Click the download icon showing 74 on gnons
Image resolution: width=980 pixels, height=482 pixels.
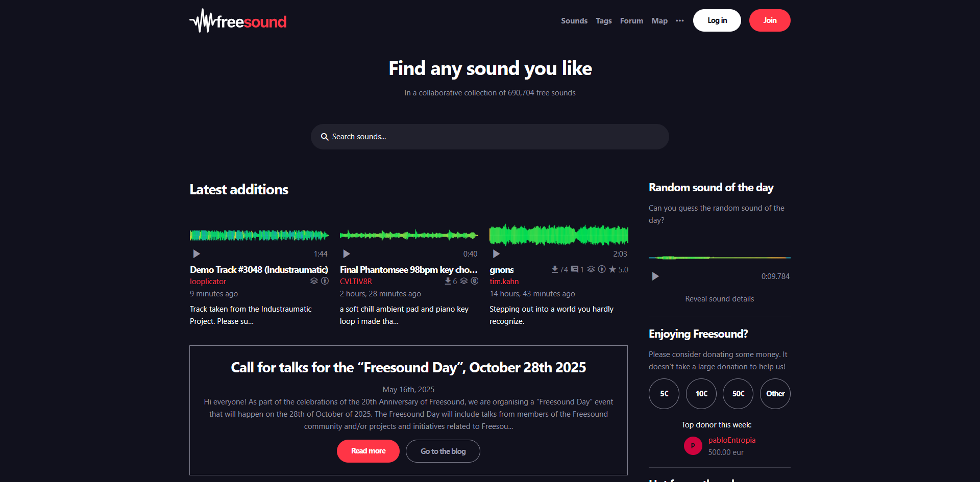pyautogui.click(x=555, y=269)
